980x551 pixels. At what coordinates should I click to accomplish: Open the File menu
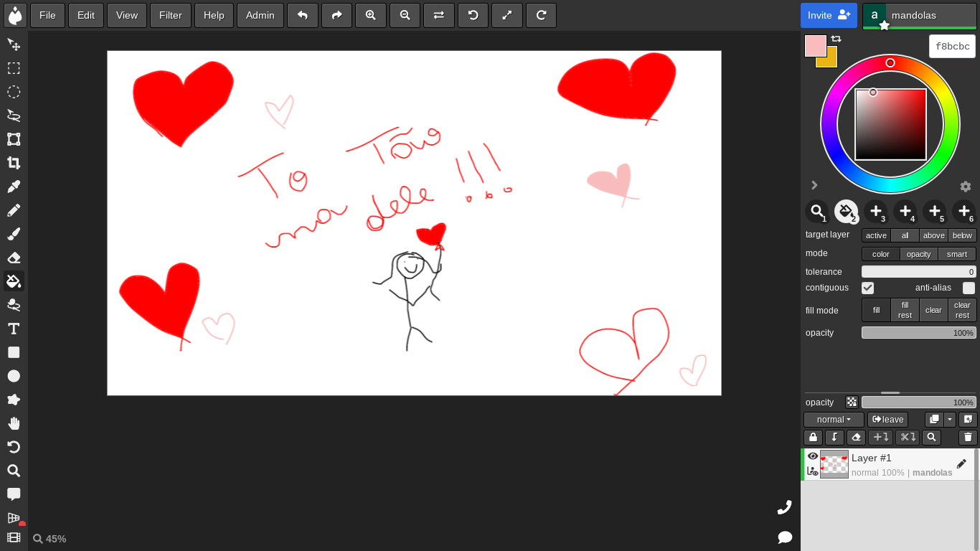coord(47,15)
